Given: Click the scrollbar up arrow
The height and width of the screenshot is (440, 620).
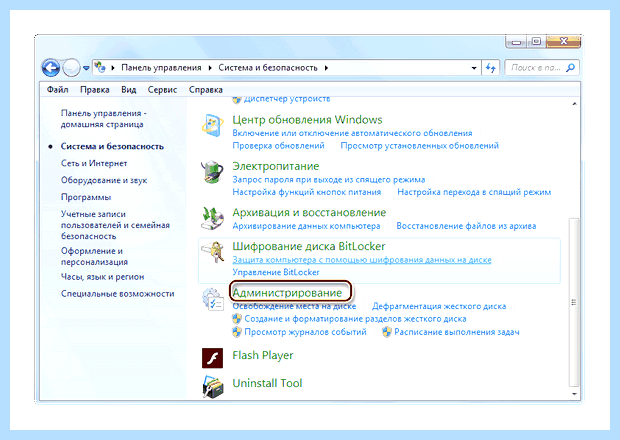Looking at the screenshot, I should pyautogui.click(x=574, y=104).
